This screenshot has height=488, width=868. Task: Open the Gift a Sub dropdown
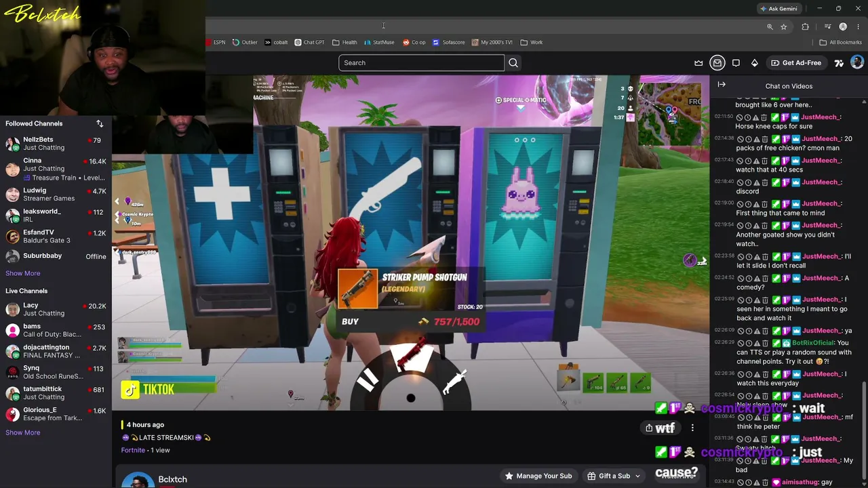pos(614,476)
